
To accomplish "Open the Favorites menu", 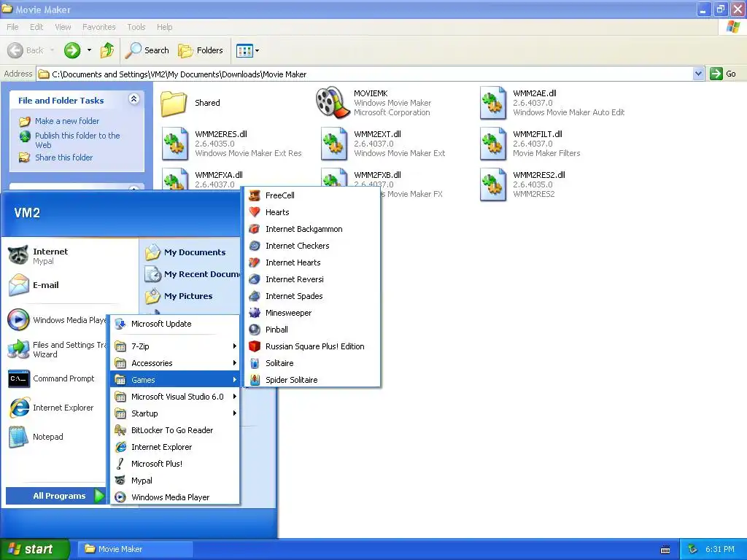I will 99,27.
